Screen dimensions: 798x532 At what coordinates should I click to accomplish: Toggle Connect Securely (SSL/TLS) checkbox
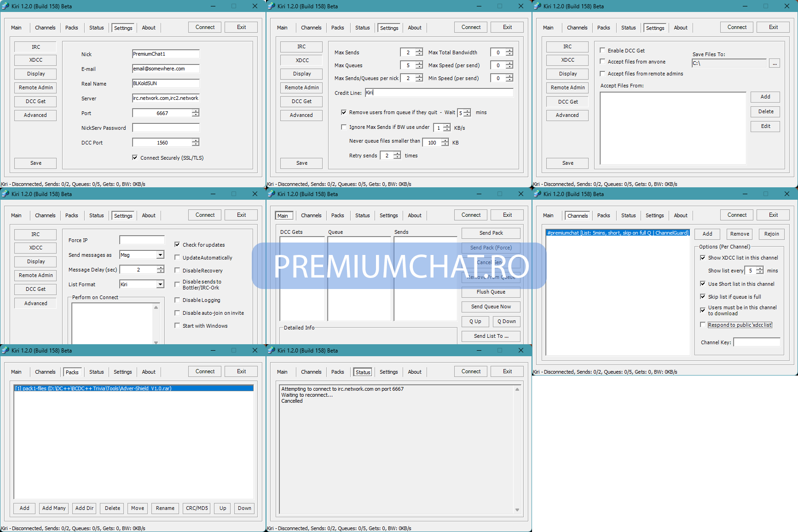pos(135,157)
